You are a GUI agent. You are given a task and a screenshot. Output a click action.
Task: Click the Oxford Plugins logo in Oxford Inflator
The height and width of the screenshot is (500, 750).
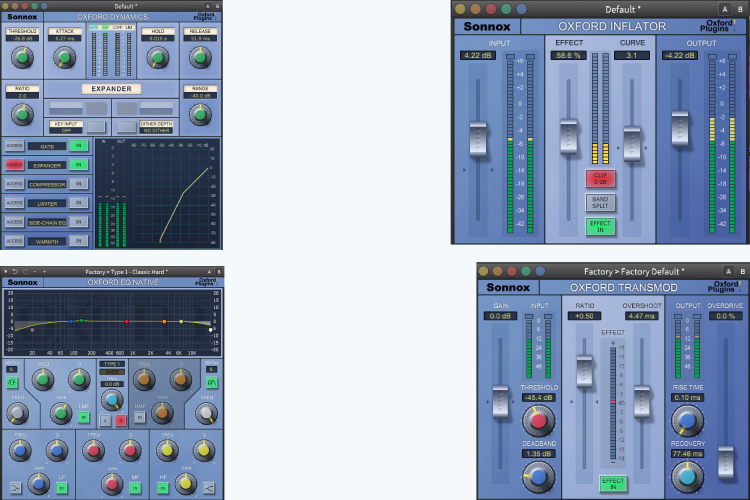pos(716,26)
